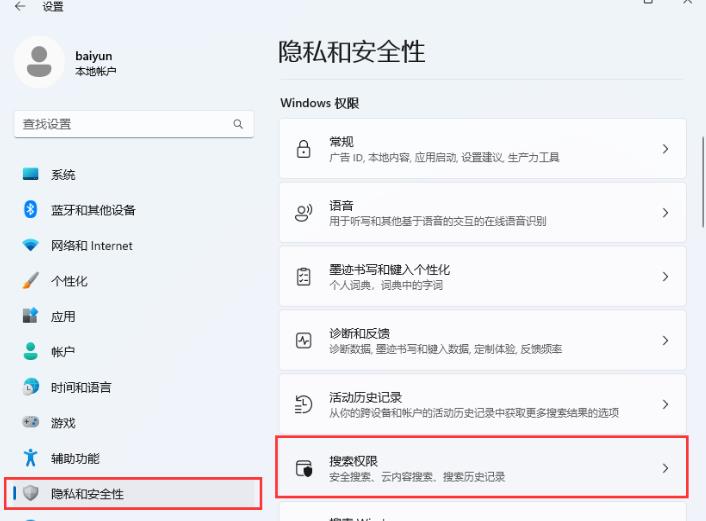Open the 语音 settings card
Viewport: 706px width, 521px height.
(483, 213)
